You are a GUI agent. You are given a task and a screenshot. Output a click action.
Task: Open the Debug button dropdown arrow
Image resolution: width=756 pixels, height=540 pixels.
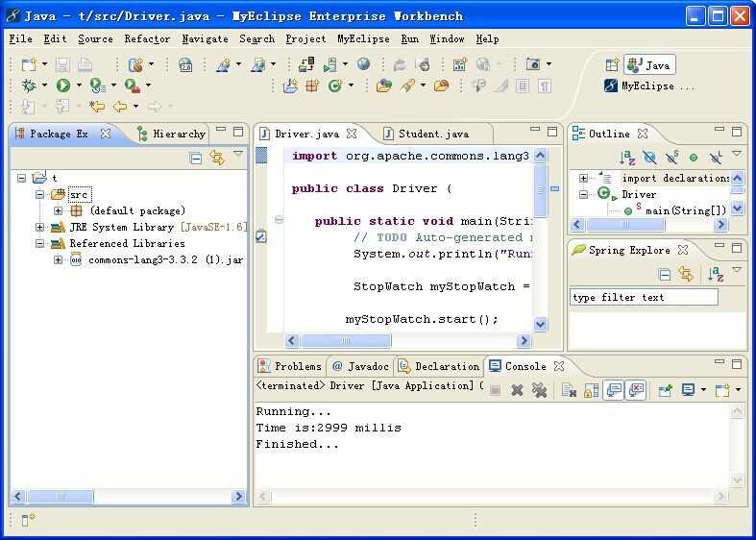(44, 86)
